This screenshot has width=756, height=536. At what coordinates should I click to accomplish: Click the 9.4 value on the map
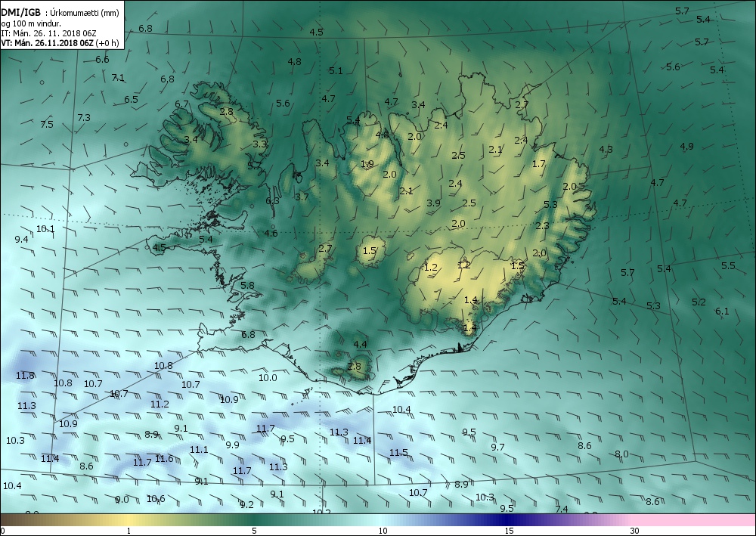[x=21, y=239]
